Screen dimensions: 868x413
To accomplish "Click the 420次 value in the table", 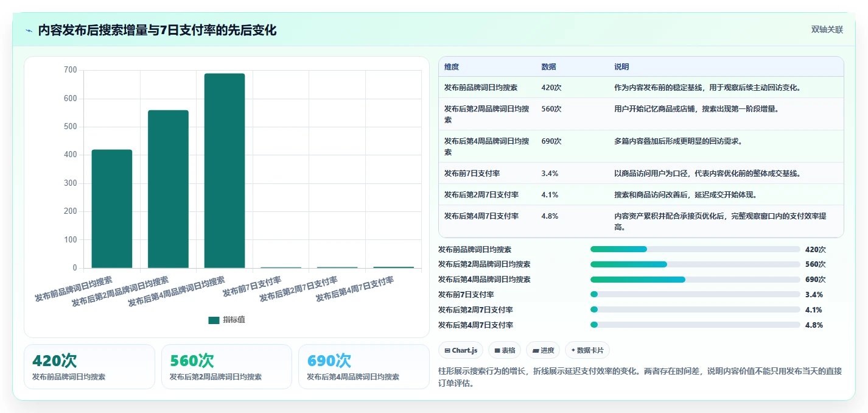I will coord(551,88).
